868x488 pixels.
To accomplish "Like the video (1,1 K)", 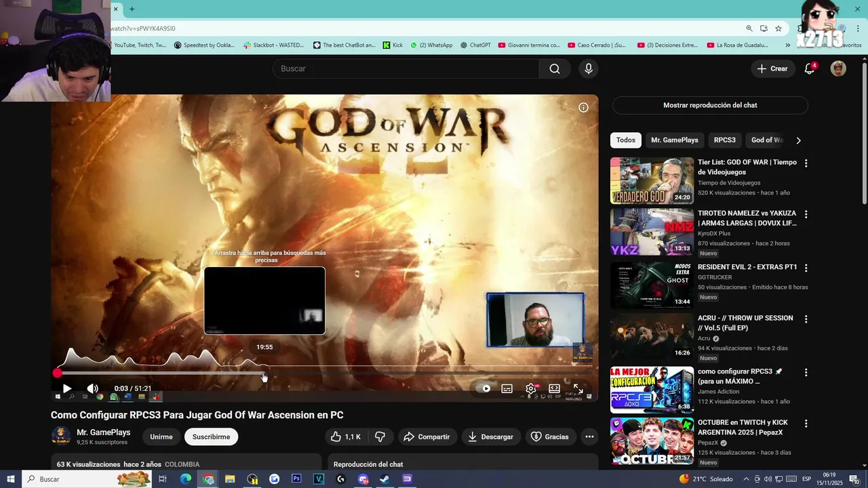I will (346, 437).
